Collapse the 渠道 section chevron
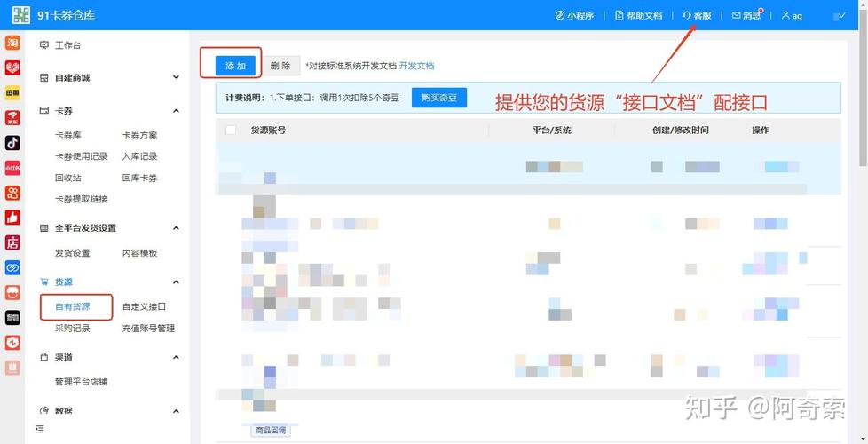Image resolution: width=868 pixels, height=444 pixels. click(176, 358)
